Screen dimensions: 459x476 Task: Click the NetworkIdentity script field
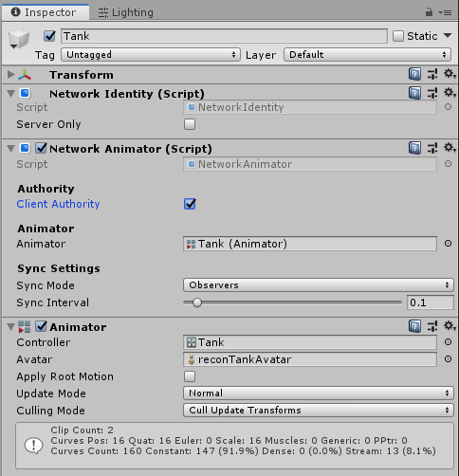click(x=310, y=107)
